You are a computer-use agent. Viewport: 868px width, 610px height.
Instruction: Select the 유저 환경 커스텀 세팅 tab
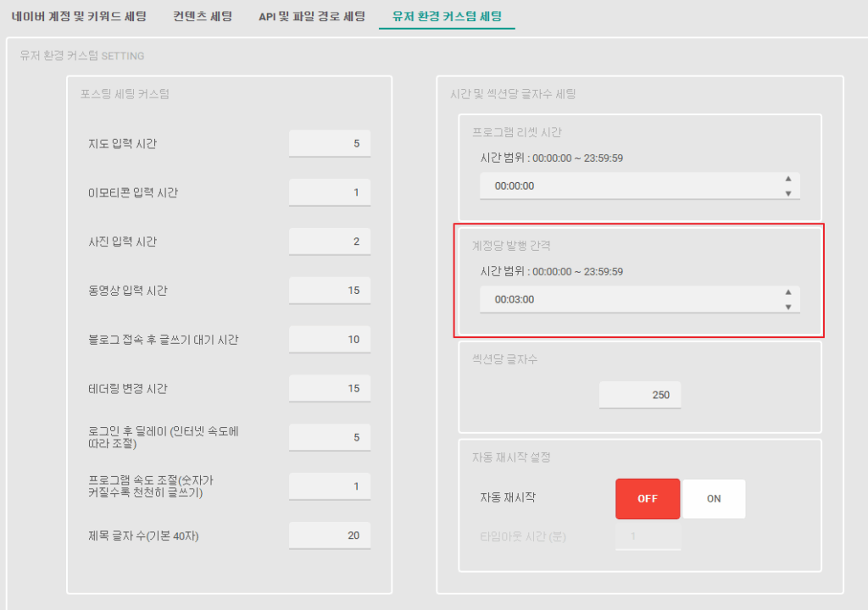(x=447, y=16)
